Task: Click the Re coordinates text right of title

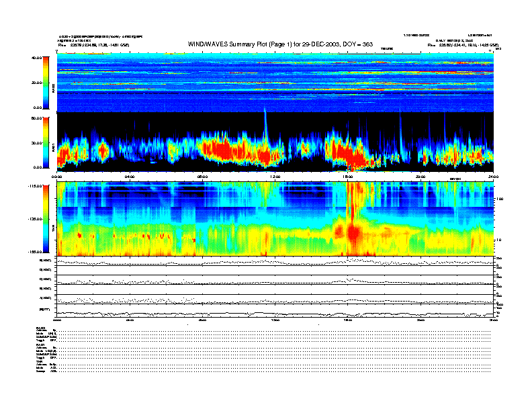Action: (463, 45)
